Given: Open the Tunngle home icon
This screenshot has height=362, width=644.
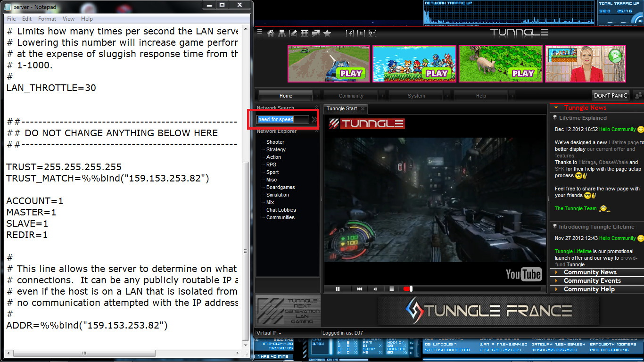Looking at the screenshot, I should 271,33.
